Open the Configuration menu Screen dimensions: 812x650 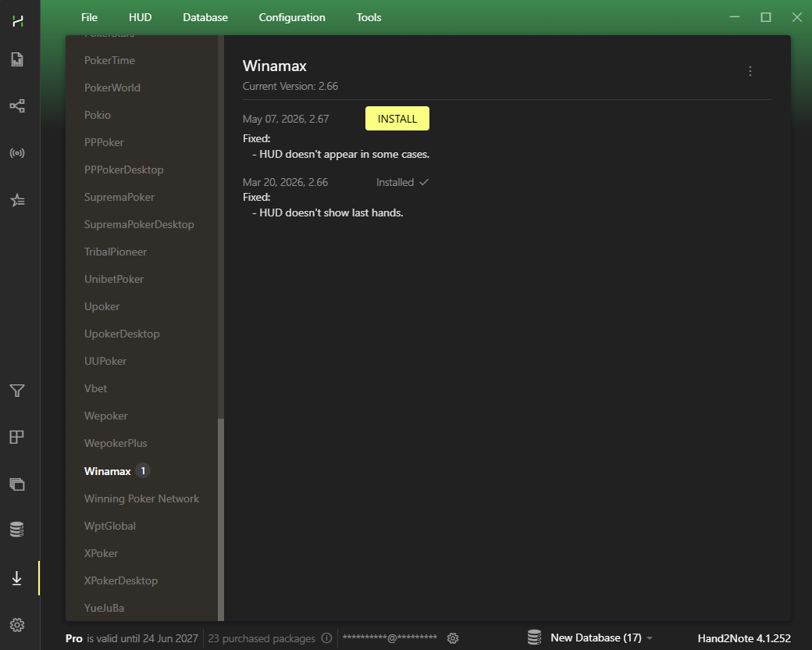click(x=292, y=18)
